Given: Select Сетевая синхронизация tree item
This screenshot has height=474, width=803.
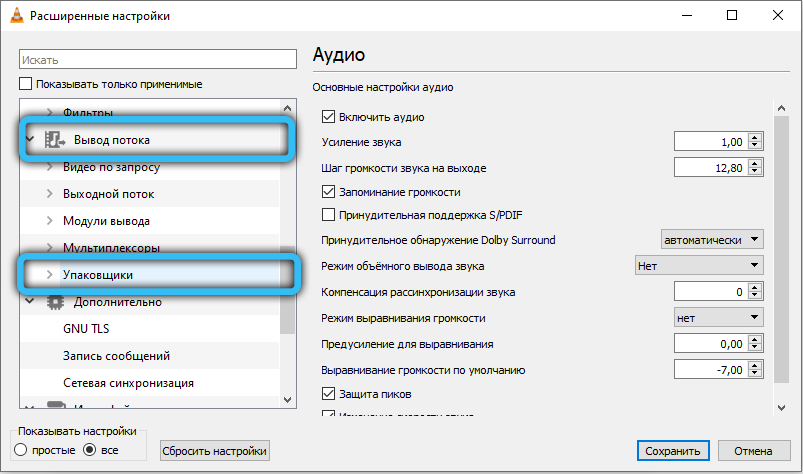Looking at the screenshot, I should pyautogui.click(x=128, y=383).
